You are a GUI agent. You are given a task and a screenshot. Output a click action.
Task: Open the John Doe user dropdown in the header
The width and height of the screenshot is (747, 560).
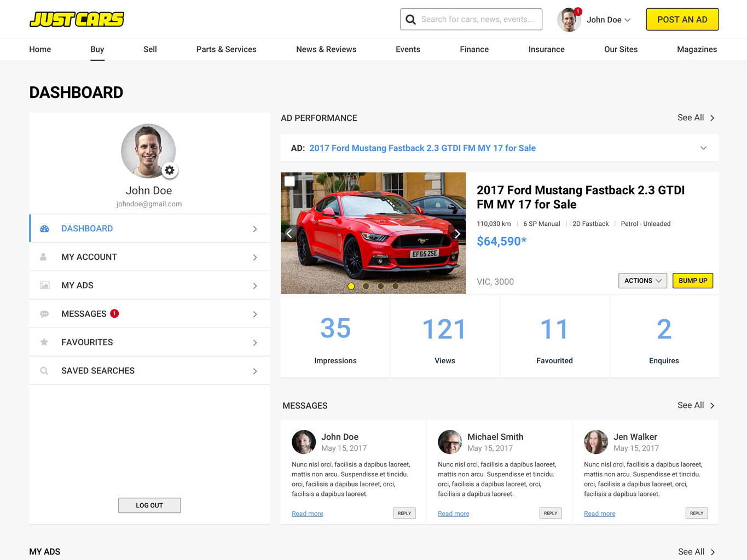[609, 20]
